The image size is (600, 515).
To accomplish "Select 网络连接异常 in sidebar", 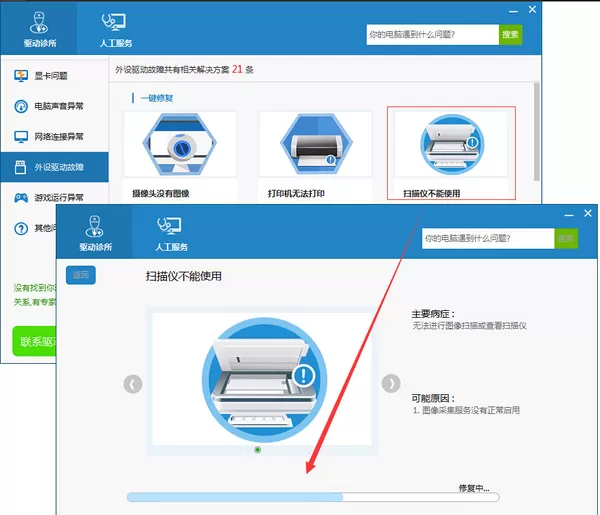I will (54, 137).
